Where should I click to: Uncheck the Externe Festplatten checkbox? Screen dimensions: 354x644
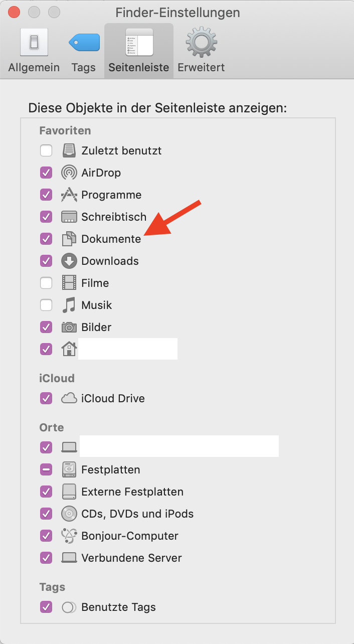pos(46,492)
